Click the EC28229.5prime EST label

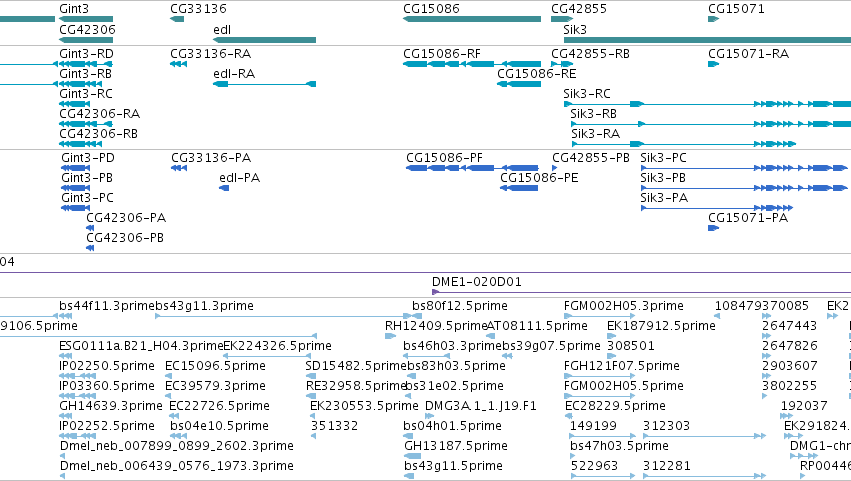[615, 407]
